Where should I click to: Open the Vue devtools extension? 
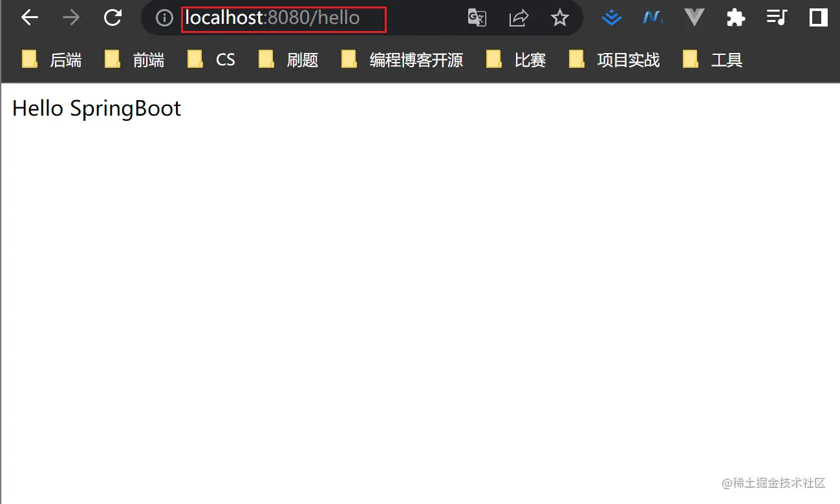[x=695, y=18]
